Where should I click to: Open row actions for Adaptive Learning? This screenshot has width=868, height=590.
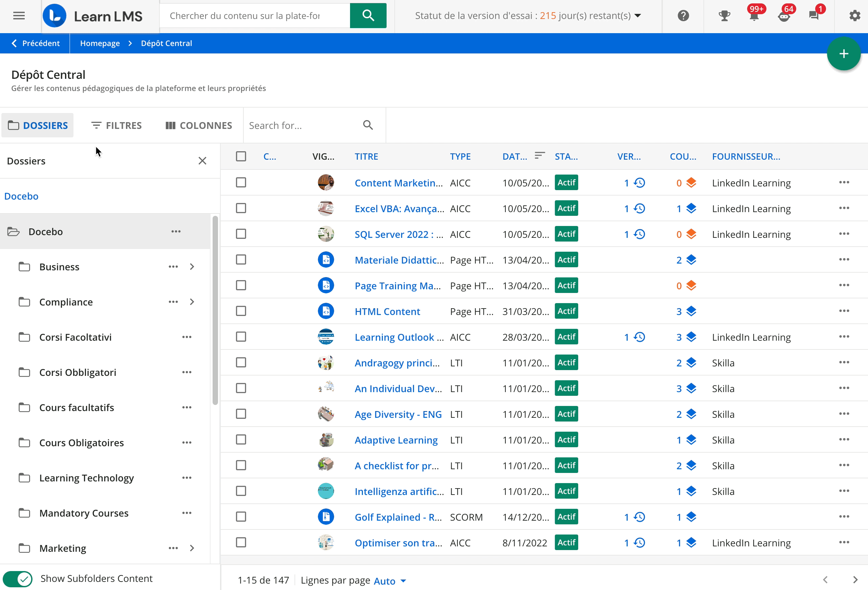pyautogui.click(x=844, y=439)
